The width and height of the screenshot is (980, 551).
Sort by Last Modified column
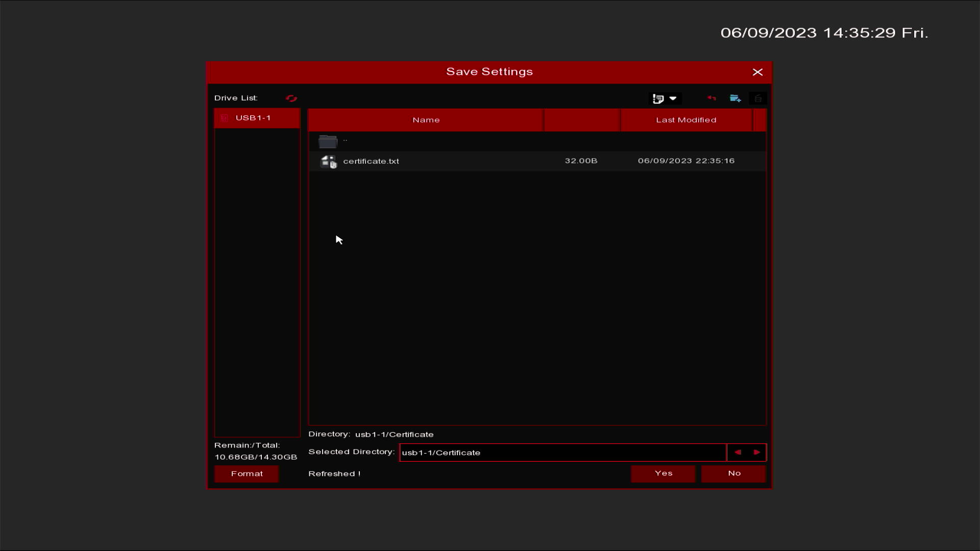click(686, 120)
